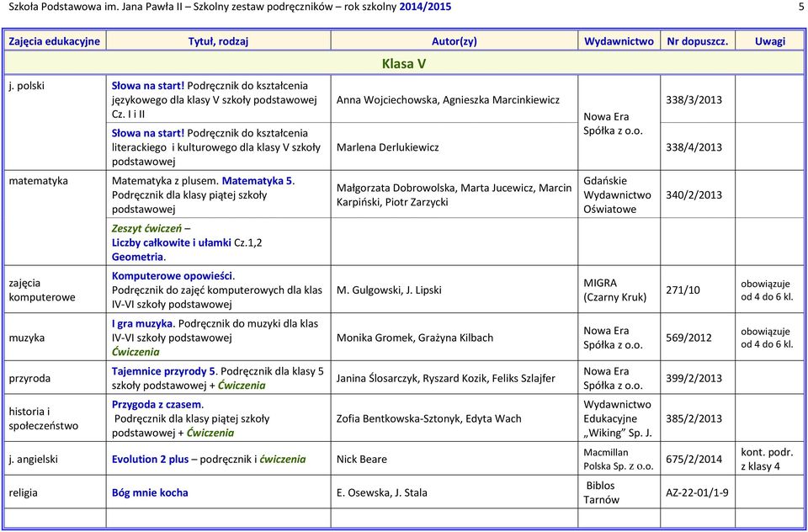The width and height of the screenshot is (808, 532).
Task: Click author 'E. Osewska, J. Stala'
Action: 382,492
